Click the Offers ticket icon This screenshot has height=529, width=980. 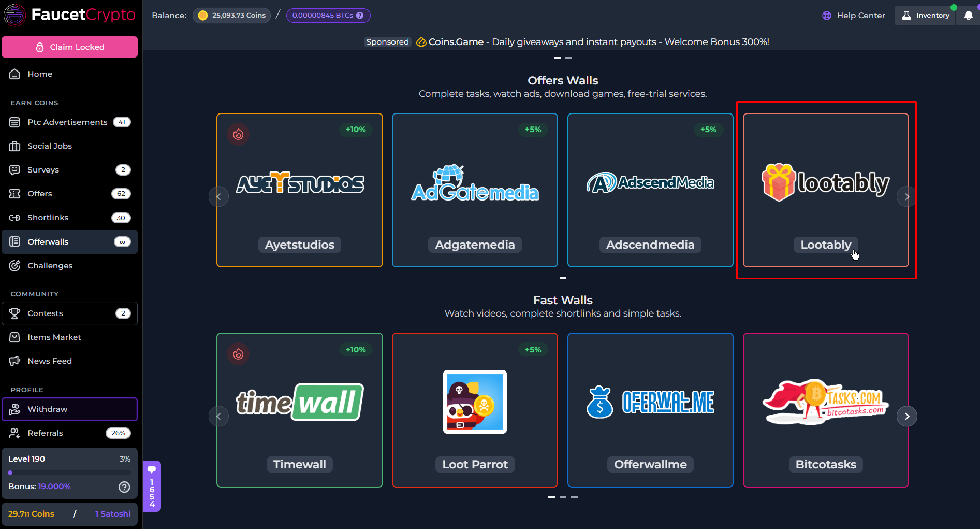tap(14, 194)
